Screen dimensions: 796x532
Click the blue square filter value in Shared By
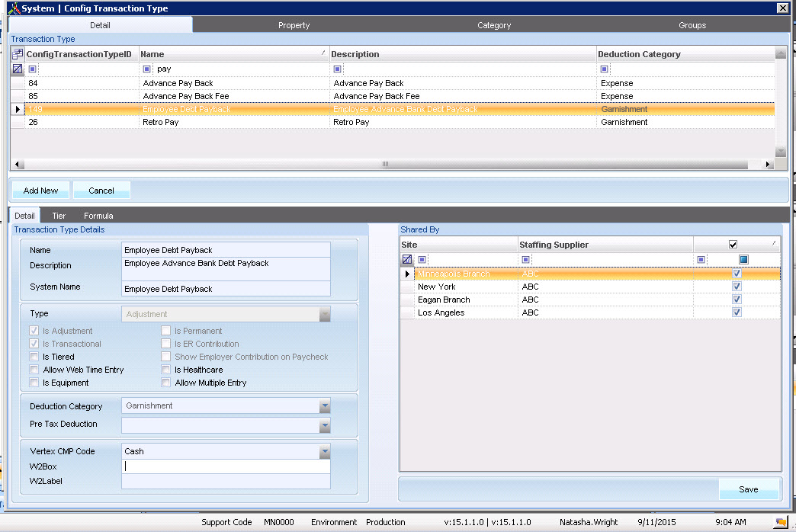click(x=743, y=259)
